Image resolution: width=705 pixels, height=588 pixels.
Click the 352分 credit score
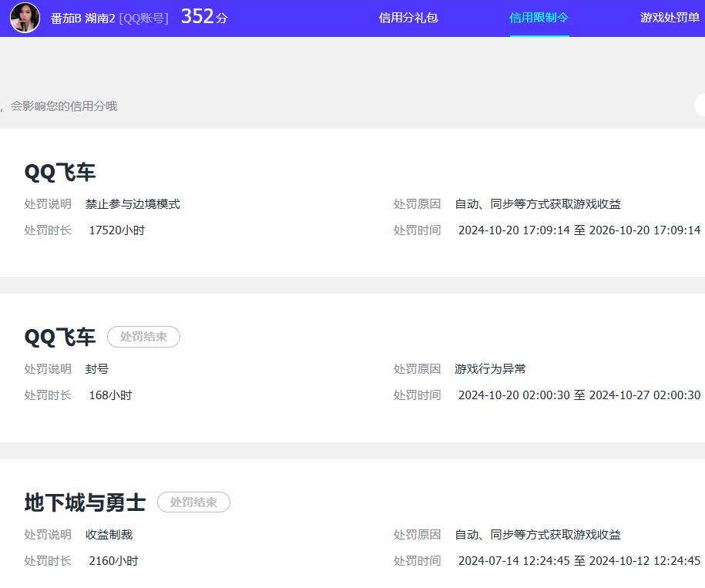tap(204, 17)
